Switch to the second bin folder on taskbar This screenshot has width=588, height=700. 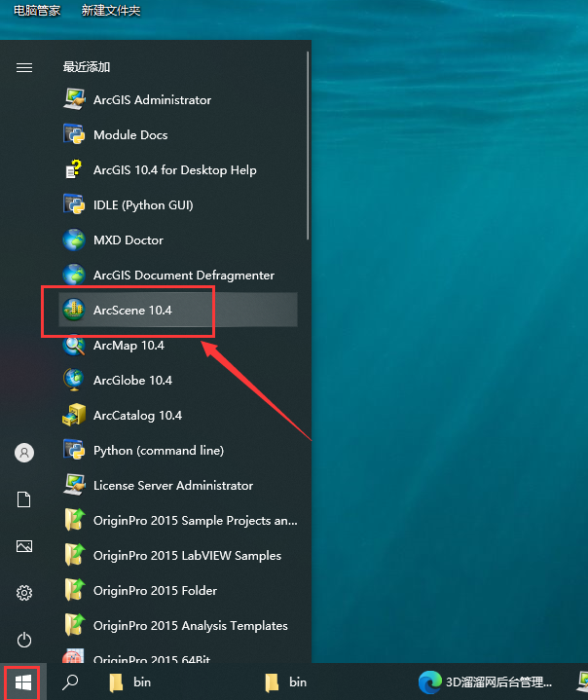tap(286, 682)
